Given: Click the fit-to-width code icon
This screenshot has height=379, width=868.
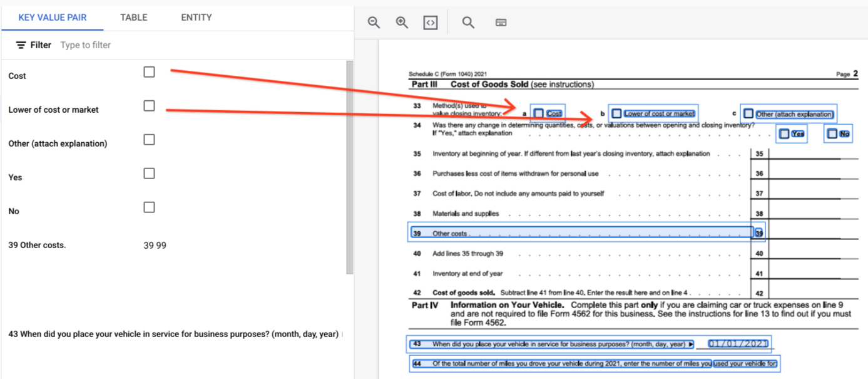Looking at the screenshot, I should coord(430,23).
